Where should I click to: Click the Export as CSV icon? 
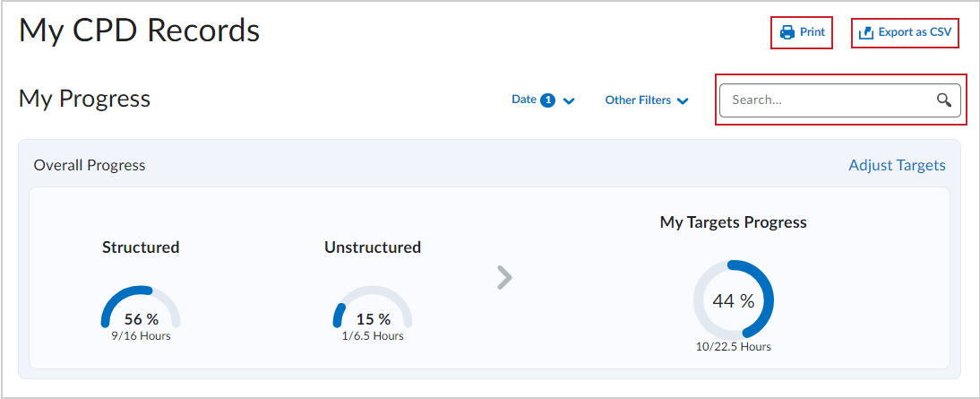coord(865,32)
